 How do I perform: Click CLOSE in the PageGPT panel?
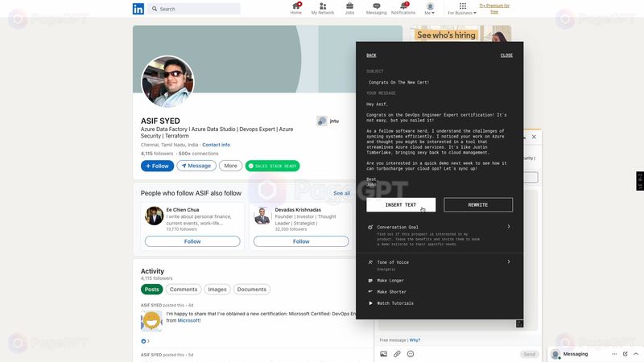click(506, 56)
